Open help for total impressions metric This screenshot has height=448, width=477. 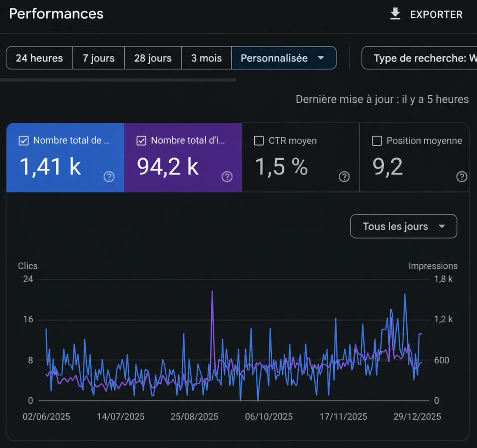pos(227,177)
